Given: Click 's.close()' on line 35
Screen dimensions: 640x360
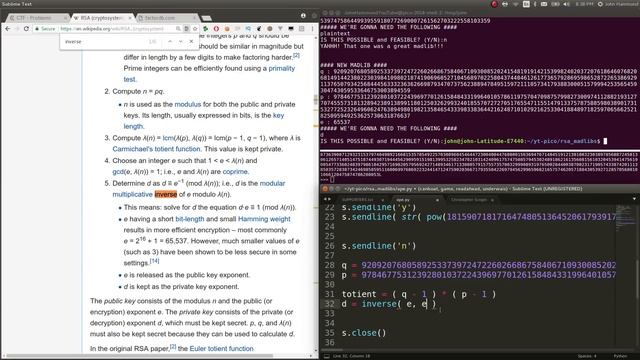Looking at the screenshot, I should point(364,333).
